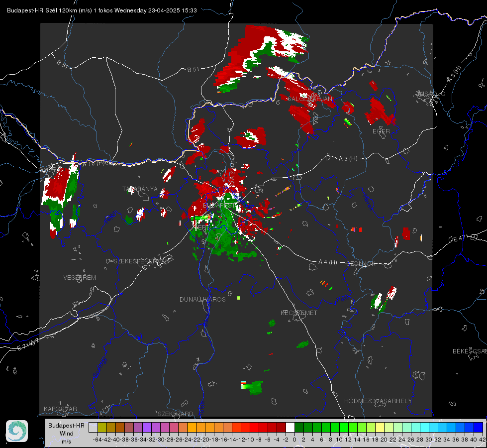The height and width of the screenshot is (448, 487).
Task: Pick the olive swatch above the -64 label
Action: (102, 428)
